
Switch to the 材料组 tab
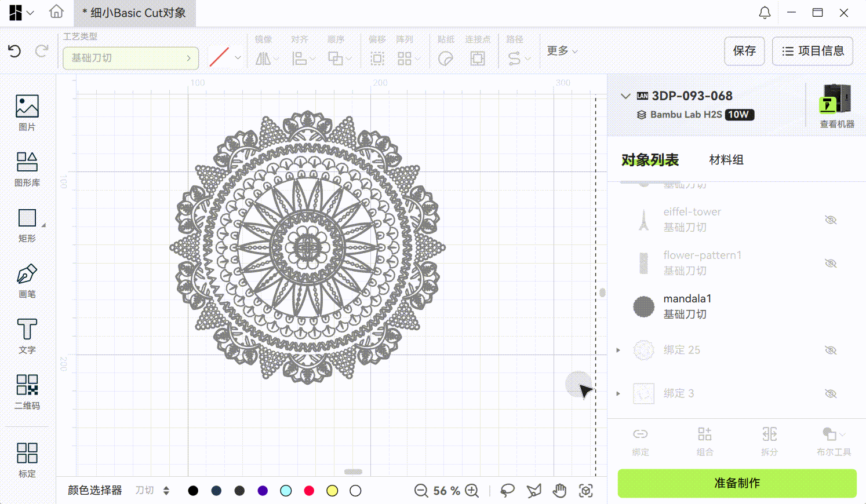pos(726,160)
